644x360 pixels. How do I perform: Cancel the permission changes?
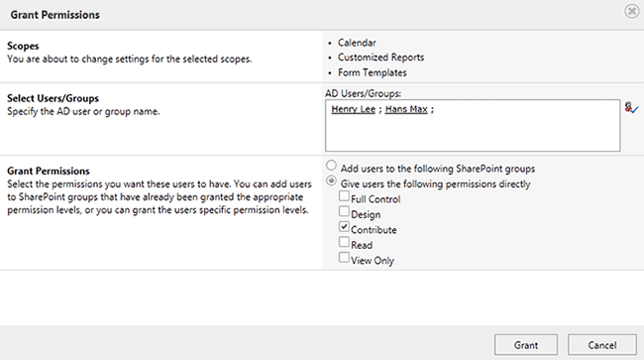click(x=602, y=345)
